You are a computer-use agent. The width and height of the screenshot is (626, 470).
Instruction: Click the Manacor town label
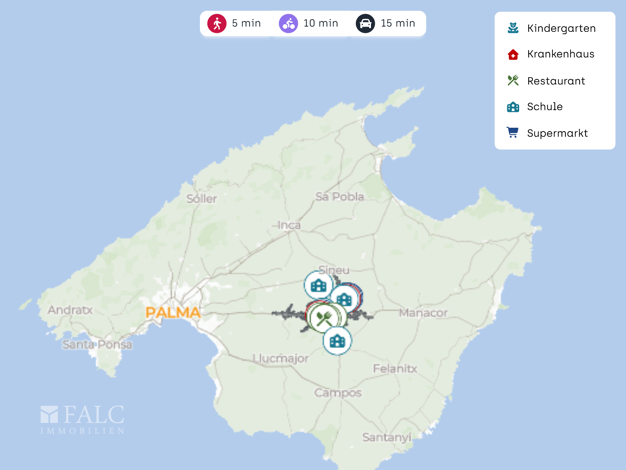click(423, 313)
